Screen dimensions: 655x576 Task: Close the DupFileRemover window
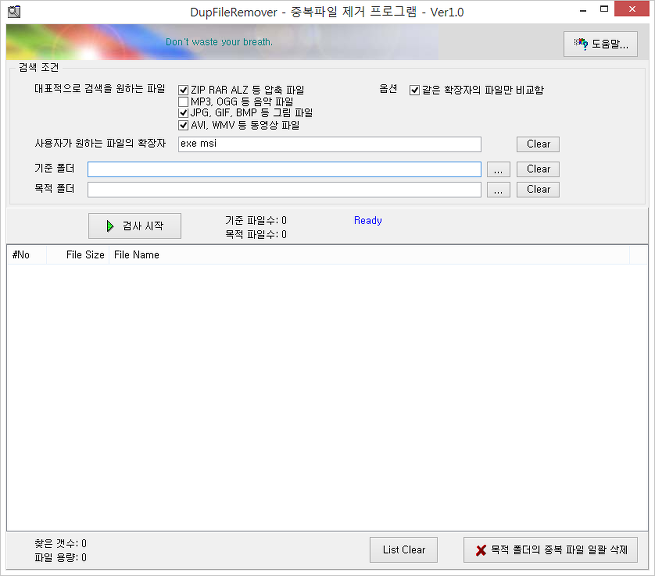(x=632, y=9)
